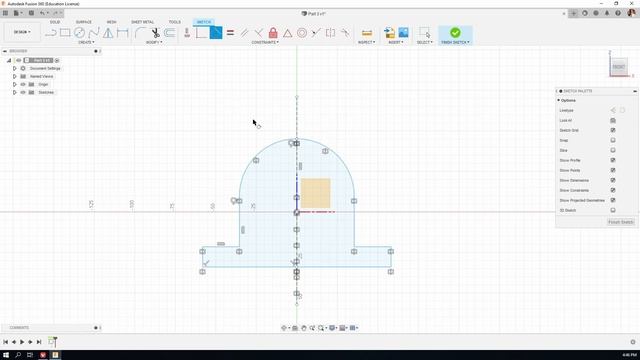Click the Select tool icon
The width and height of the screenshot is (640, 360).
point(424,33)
